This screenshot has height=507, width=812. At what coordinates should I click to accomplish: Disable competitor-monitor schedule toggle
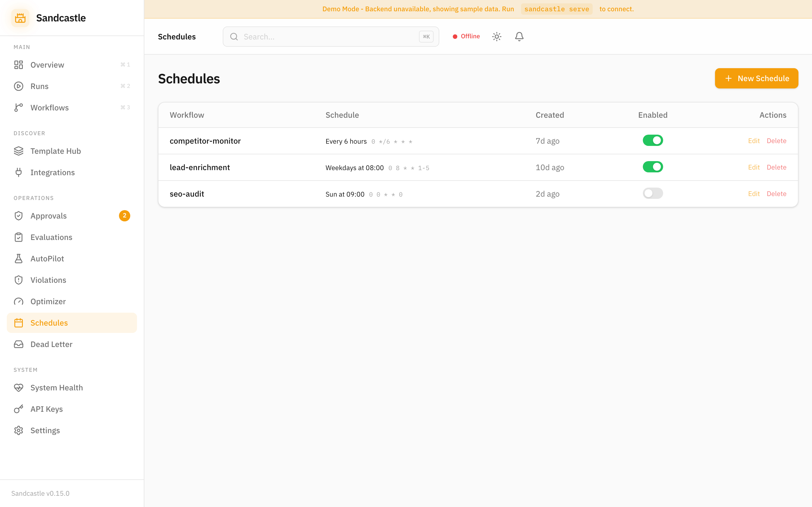pos(653,141)
